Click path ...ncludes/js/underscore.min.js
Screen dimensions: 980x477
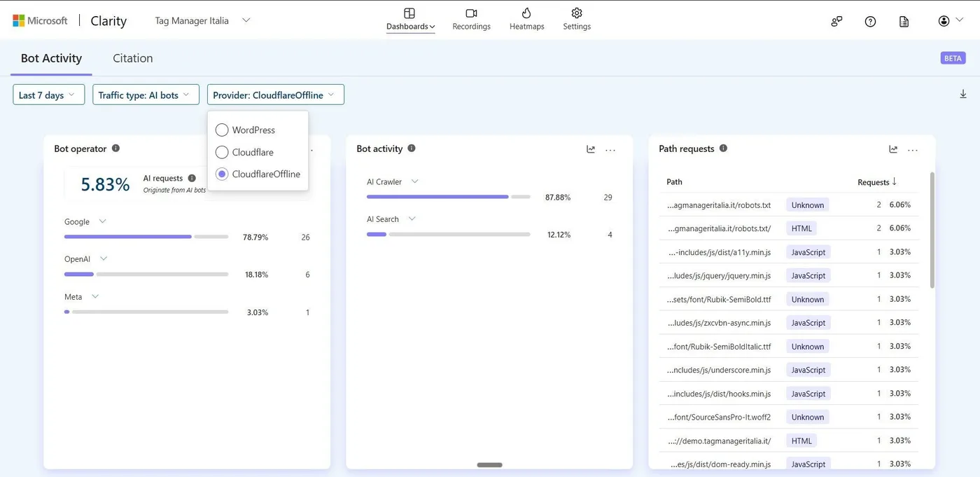[719, 370]
